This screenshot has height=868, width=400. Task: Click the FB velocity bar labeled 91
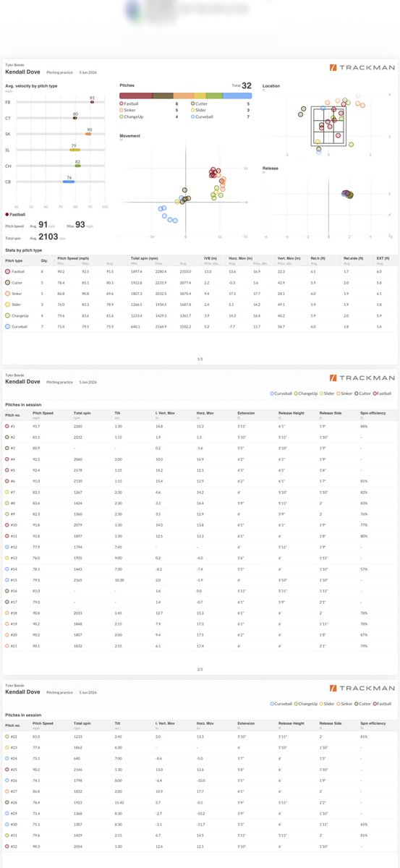92,102
